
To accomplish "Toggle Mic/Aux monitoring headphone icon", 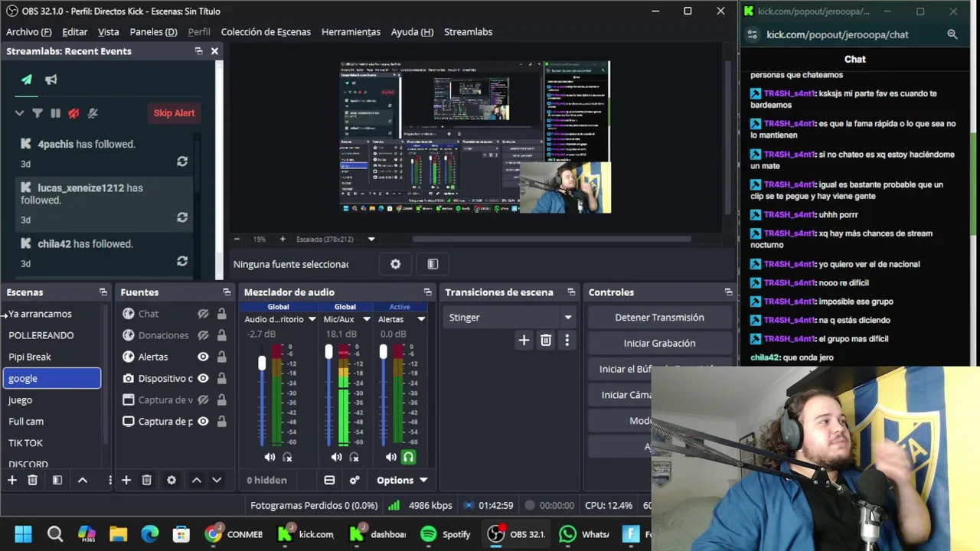I will [354, 457].
